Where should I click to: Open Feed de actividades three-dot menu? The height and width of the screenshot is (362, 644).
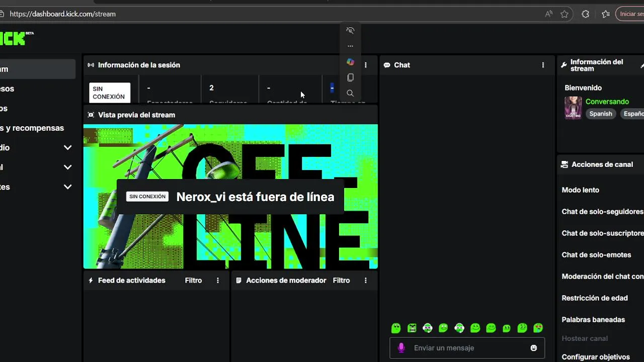click(x=218, y=281)
